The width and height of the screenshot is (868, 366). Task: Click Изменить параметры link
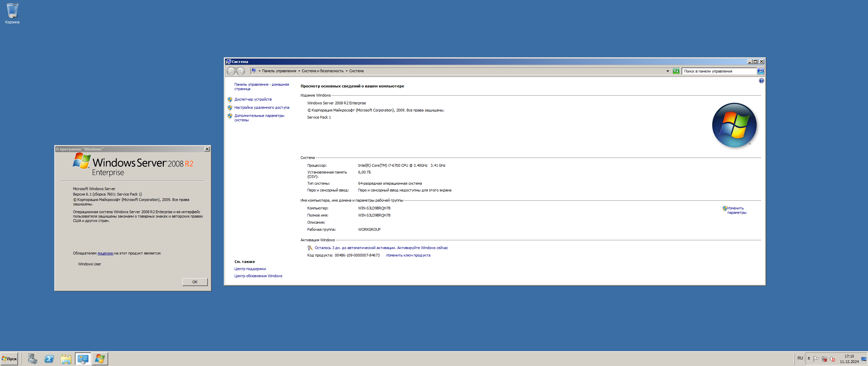click(x=736, y=210)
